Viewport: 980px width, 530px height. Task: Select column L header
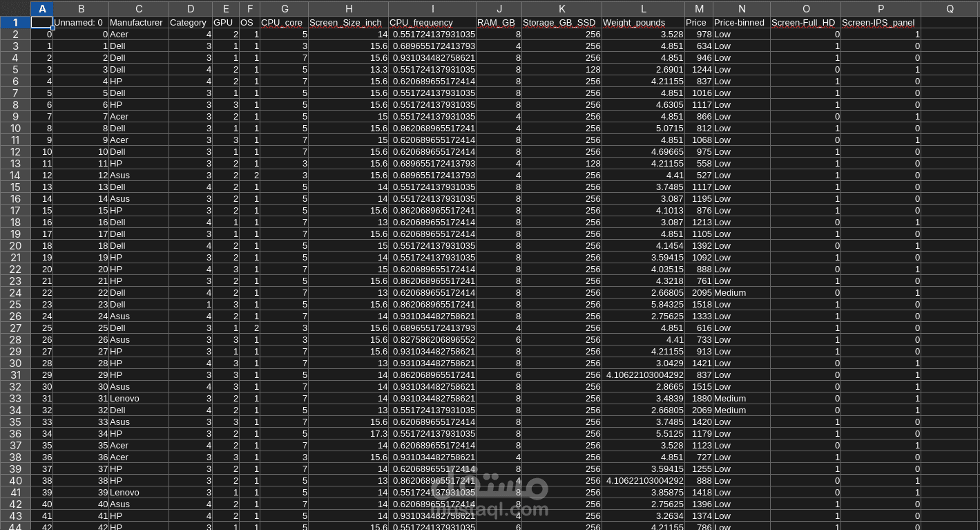pyautogui.click(x=643, y=8)
